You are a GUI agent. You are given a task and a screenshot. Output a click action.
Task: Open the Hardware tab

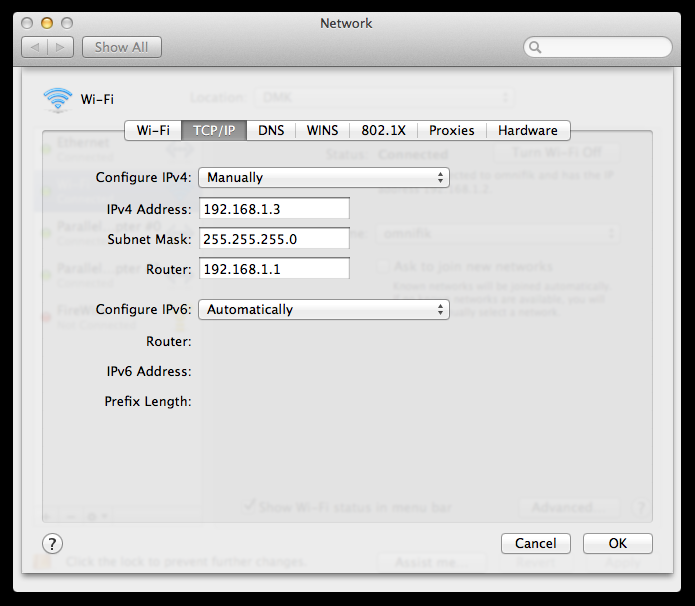click(528, 130)
